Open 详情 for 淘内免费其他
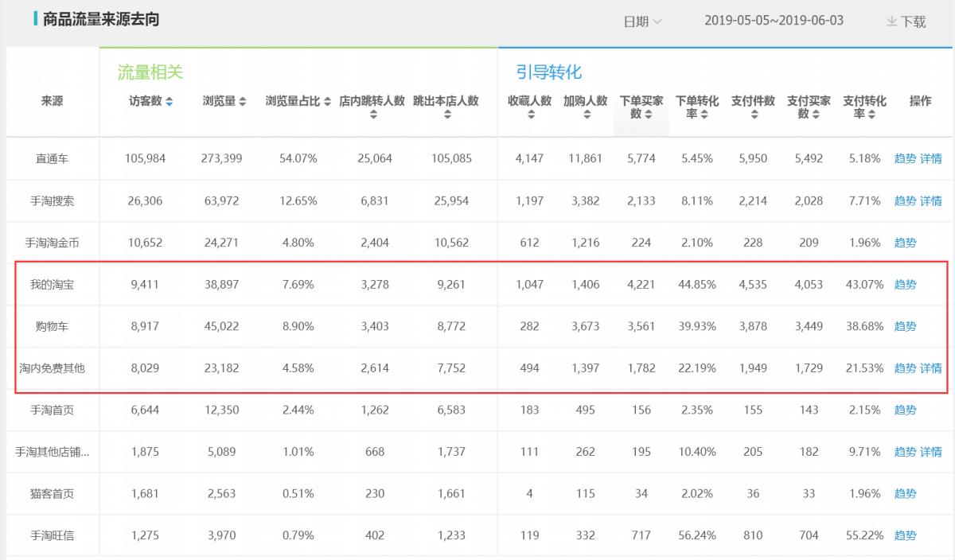The image size is (955, 560). point(930,368)
